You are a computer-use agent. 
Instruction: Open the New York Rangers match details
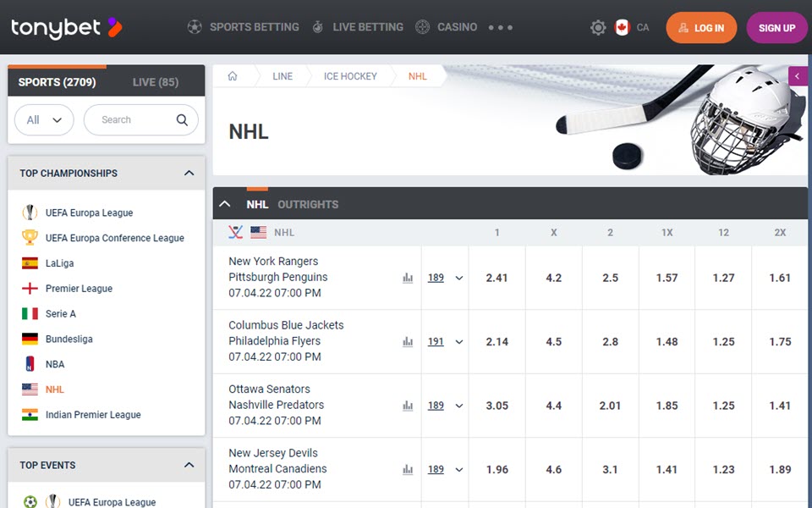[x=273, y=262]
